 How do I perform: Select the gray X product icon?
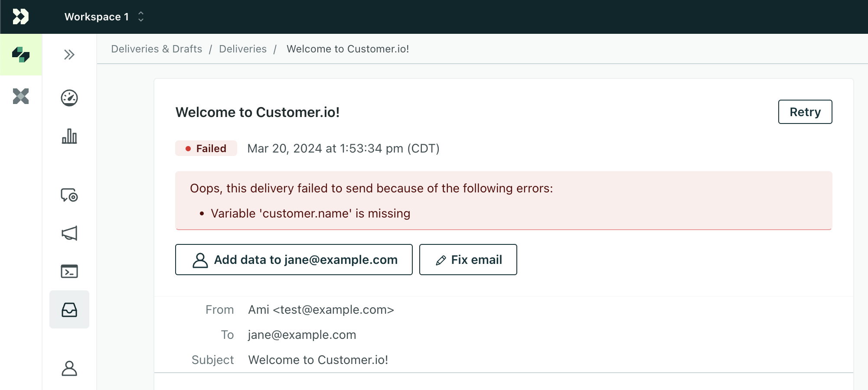point(21,96)
